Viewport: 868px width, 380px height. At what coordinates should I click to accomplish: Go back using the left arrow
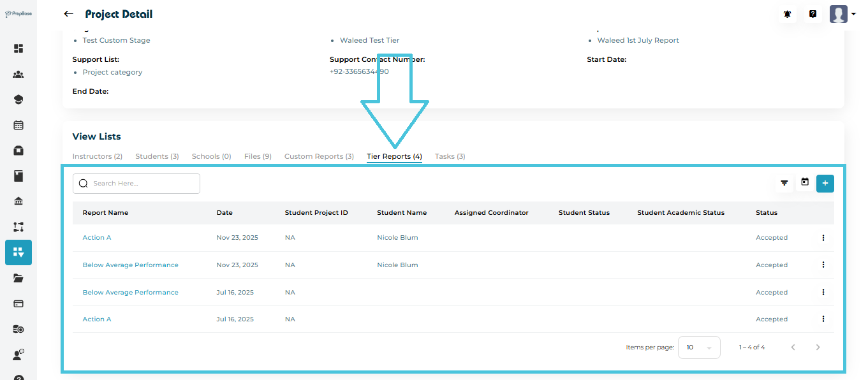coord(68,14)
